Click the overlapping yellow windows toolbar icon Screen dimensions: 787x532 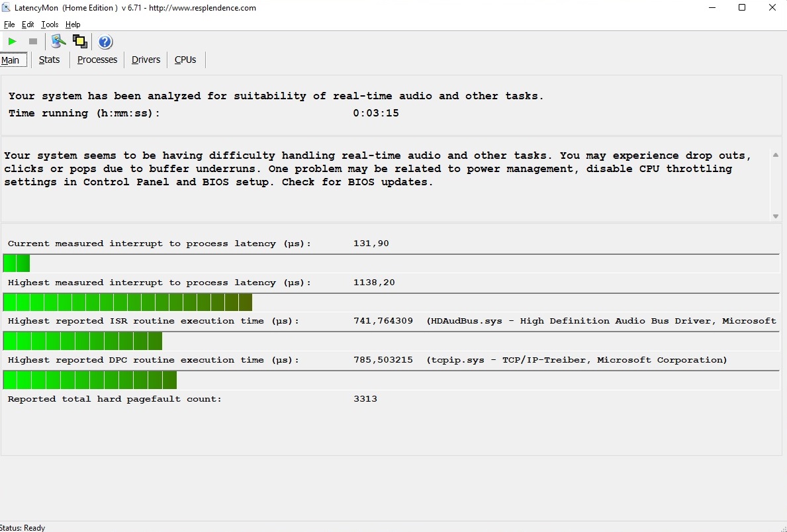pos(80,42)
